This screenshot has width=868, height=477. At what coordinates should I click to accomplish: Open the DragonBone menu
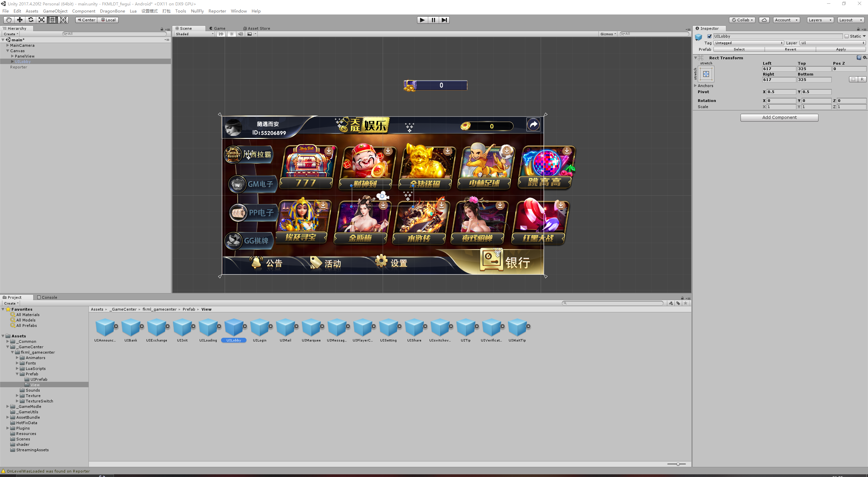112,11
